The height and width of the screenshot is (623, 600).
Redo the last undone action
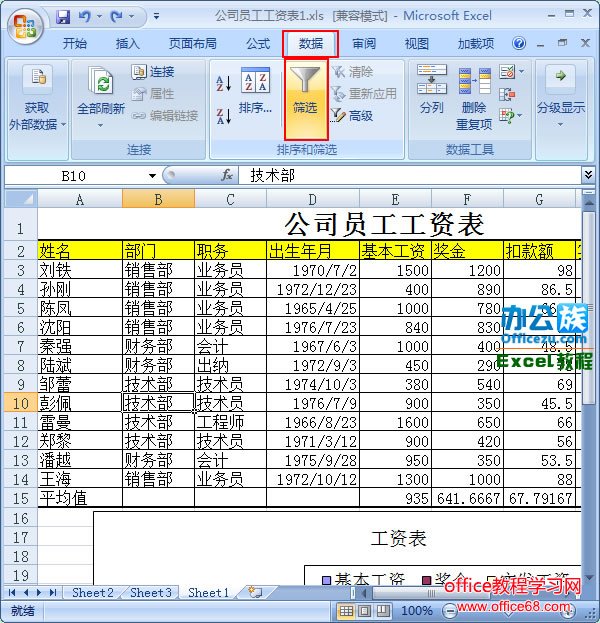click(117, 17)
